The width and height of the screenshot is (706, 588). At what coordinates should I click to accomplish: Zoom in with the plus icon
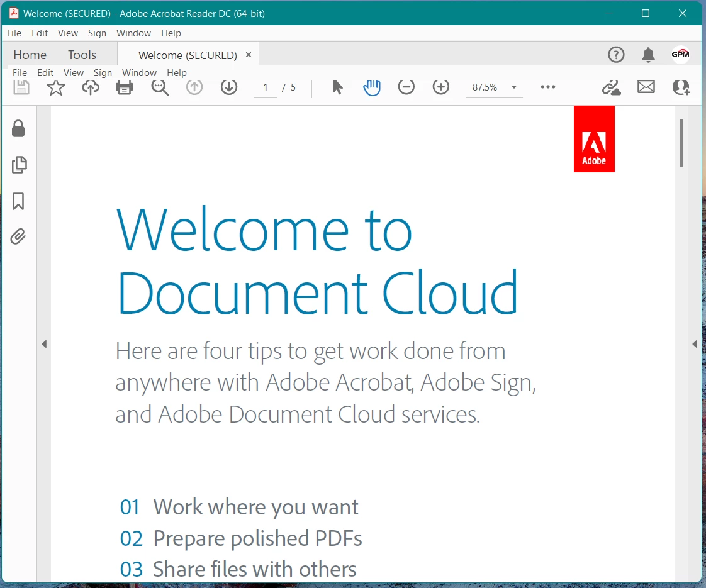[441, 87]
